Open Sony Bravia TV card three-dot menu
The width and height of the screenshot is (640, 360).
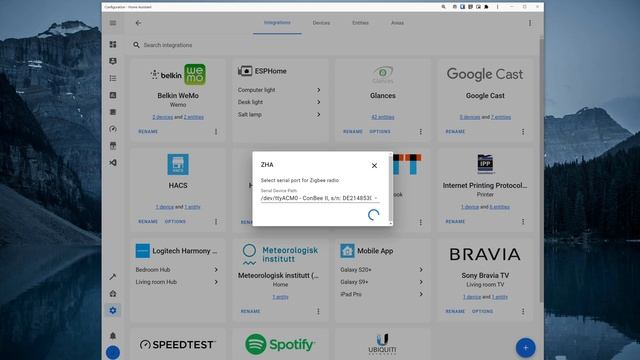[x=523, y=311]
